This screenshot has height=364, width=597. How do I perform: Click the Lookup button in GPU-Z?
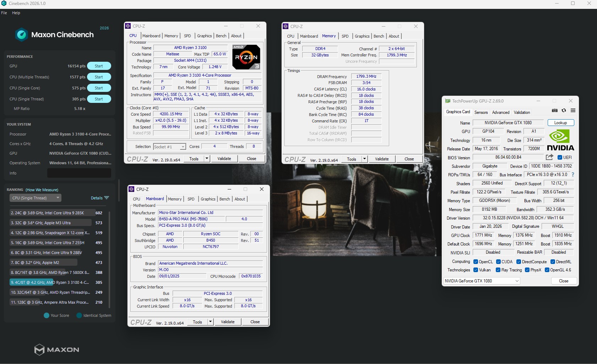point(561,123)
